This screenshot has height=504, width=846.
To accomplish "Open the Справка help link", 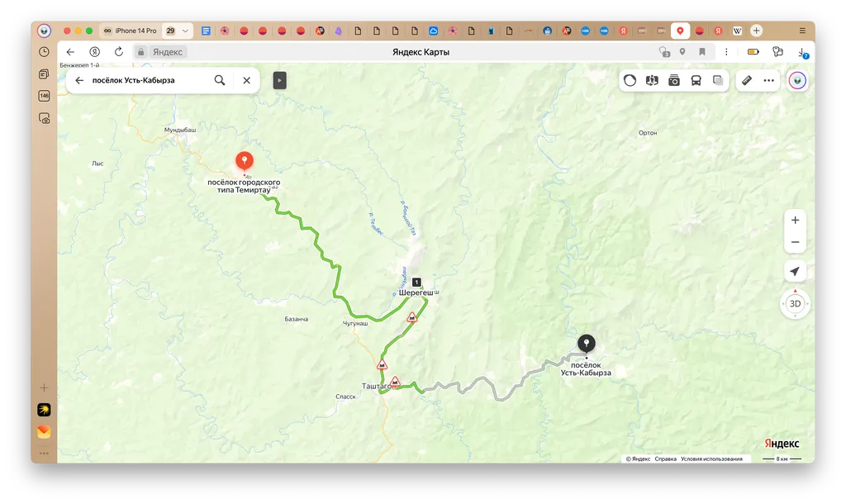I will click(665, 459).
